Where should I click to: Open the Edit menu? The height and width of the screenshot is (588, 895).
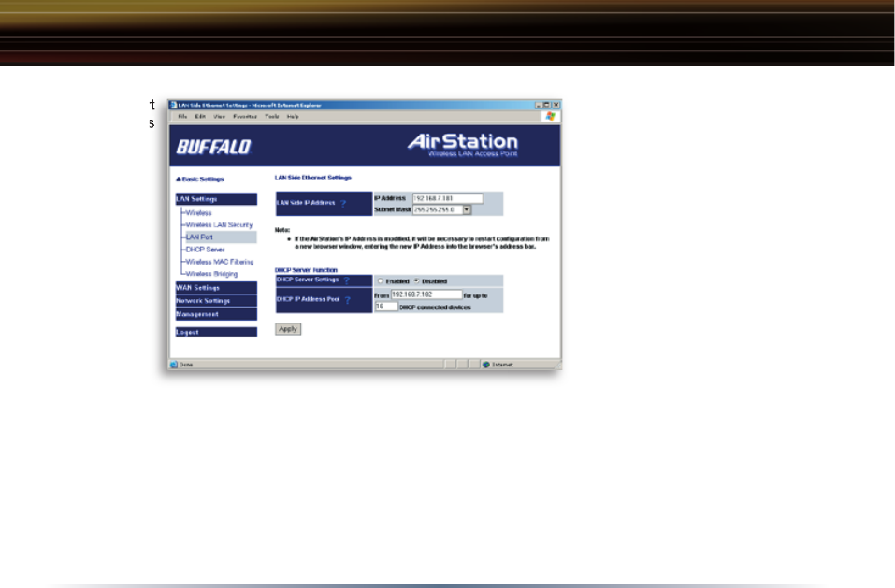click(200, 116)
